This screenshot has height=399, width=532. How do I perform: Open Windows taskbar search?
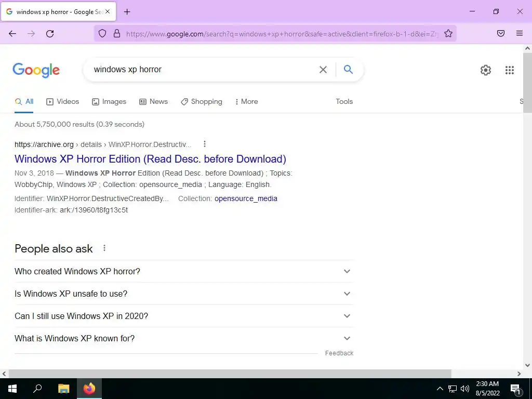(x=37, y=389)
